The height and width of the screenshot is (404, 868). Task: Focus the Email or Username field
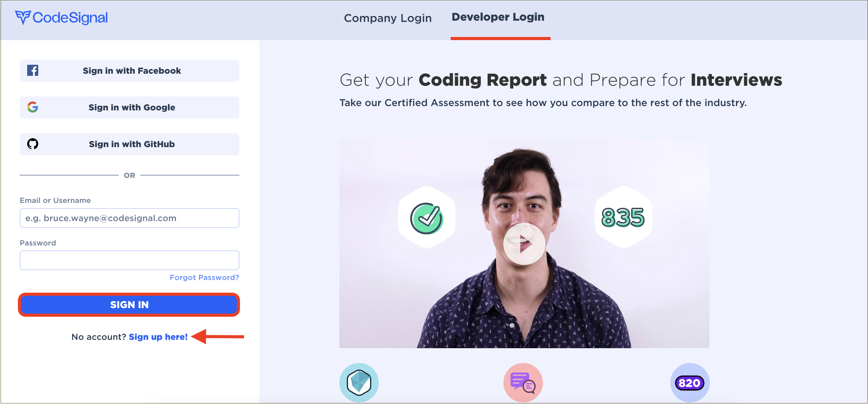[129, 218]
